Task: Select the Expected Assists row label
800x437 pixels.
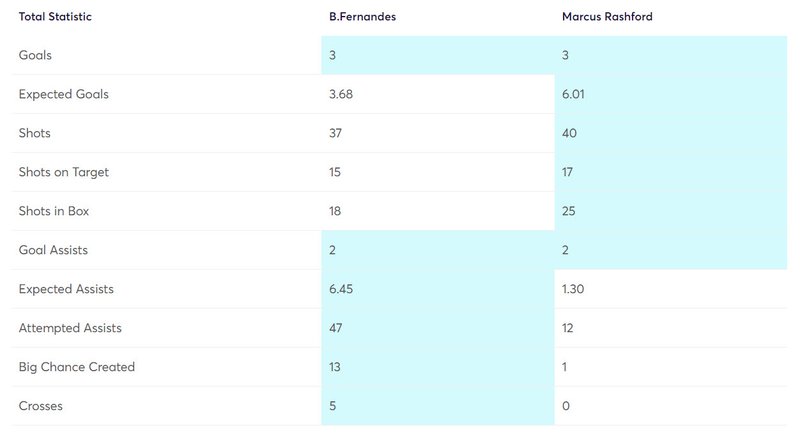Action: [x=66, y=289]
